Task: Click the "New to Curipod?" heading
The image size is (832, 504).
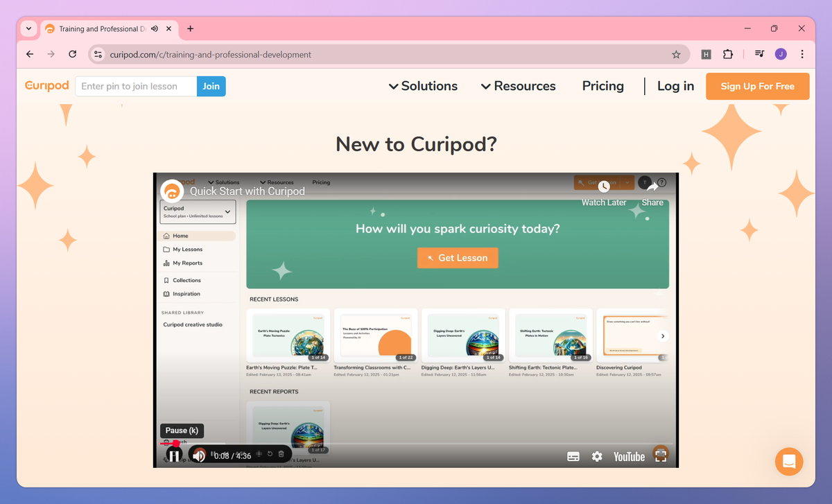Action: point(416,144)
